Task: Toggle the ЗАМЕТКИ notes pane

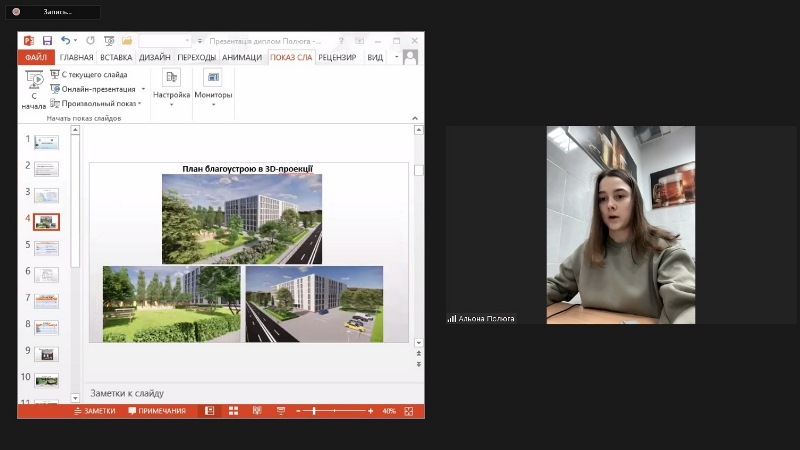Action: pyautogui.click(x=94, y=411)
